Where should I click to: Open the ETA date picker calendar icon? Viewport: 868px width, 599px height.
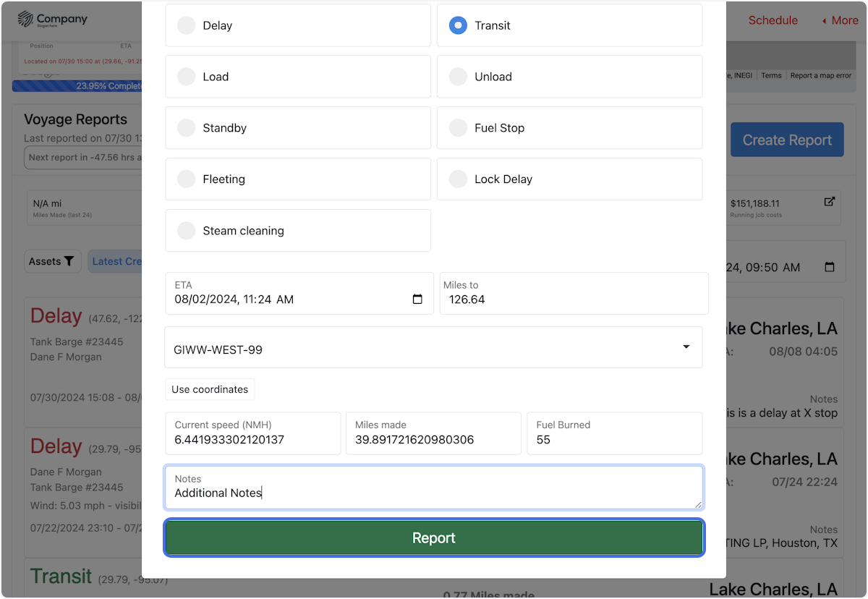point(417,298)
